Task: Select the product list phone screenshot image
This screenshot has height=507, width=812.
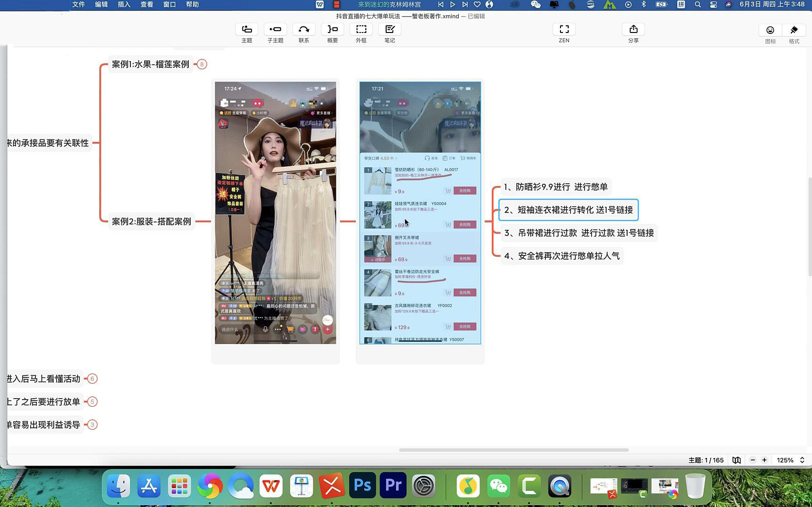Action: tap(420, 213)
